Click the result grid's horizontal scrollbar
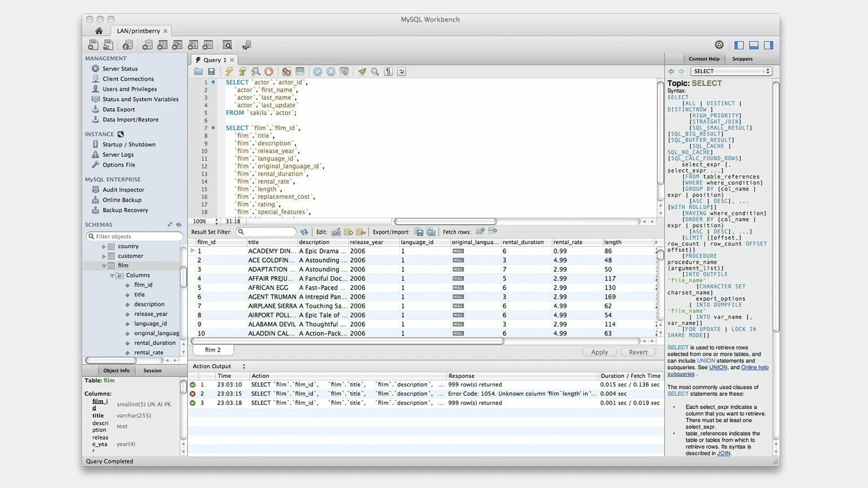868x488 pixels. click(x=347, y=341)
